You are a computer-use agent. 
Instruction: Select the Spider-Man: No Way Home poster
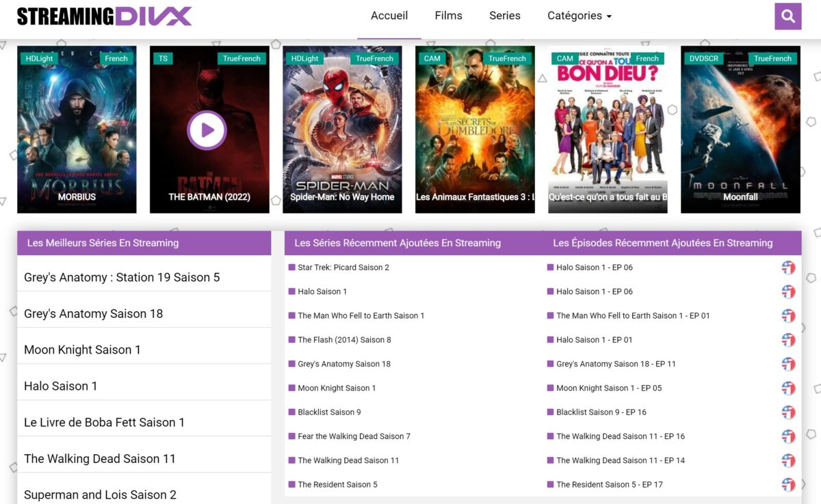(342, 129)
